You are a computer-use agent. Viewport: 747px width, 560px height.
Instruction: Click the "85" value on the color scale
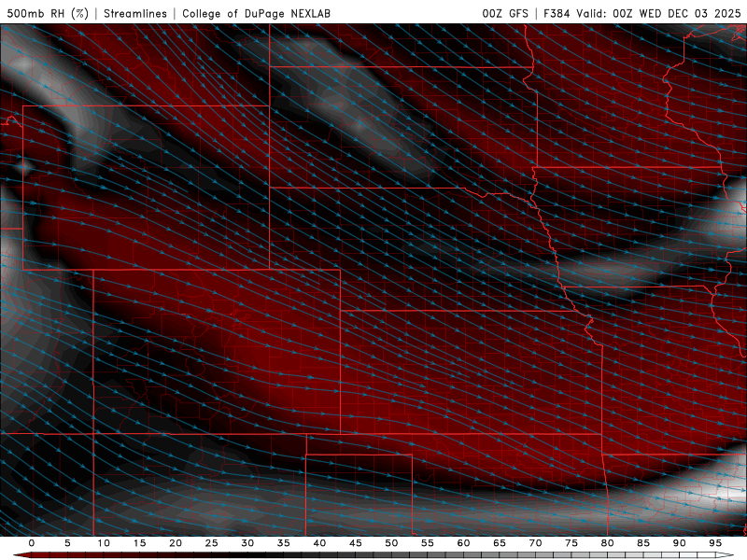coord(643,543)
